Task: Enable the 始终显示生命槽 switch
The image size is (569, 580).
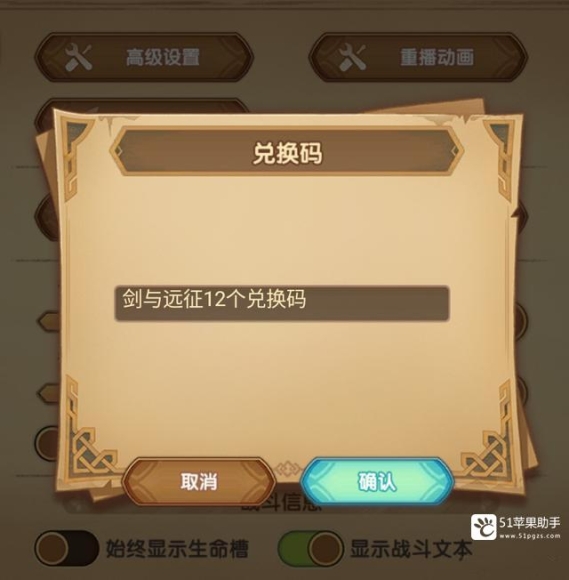Action: (x=67, y=548)
